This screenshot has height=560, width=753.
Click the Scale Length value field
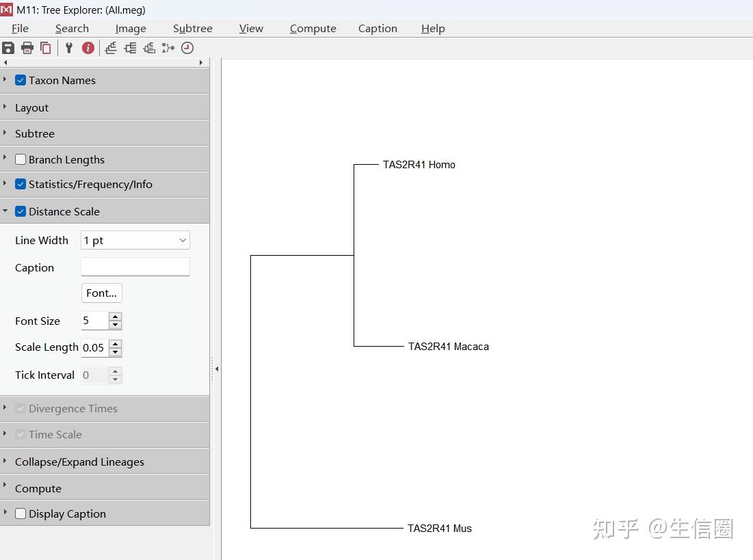pyautogui.click(x=95, y=348)
